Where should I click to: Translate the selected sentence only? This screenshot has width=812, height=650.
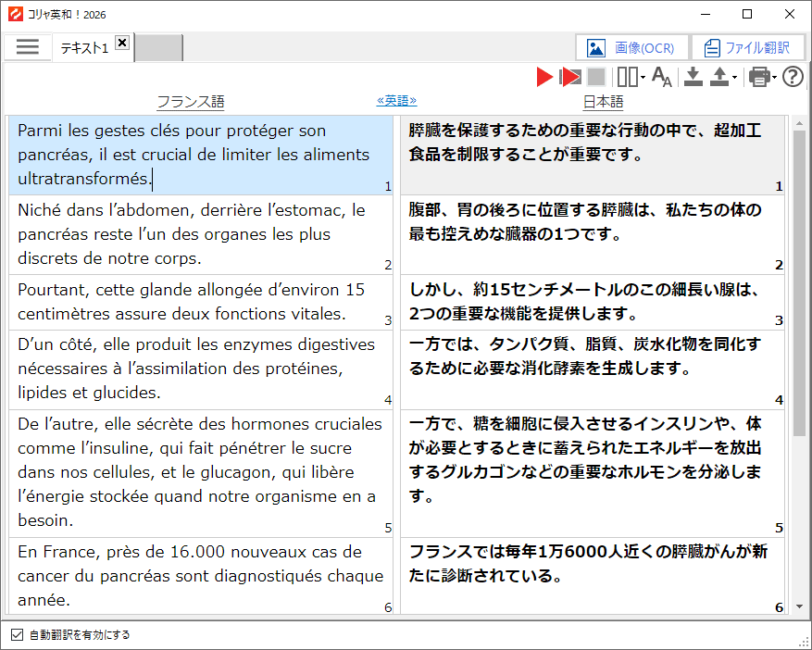tap(570, 77)
